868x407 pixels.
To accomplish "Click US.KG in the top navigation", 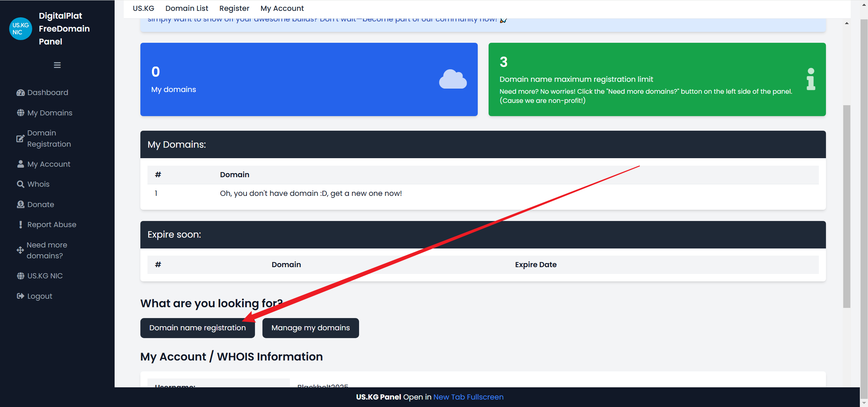I will [x=143, y=8].
